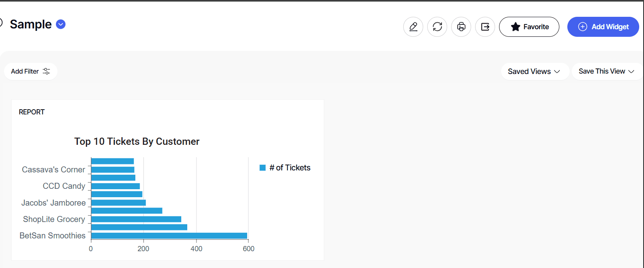The width and height of the screenshot is (644, 268).
Task: Click the export dashboard icon
Action: click(485, 27)
